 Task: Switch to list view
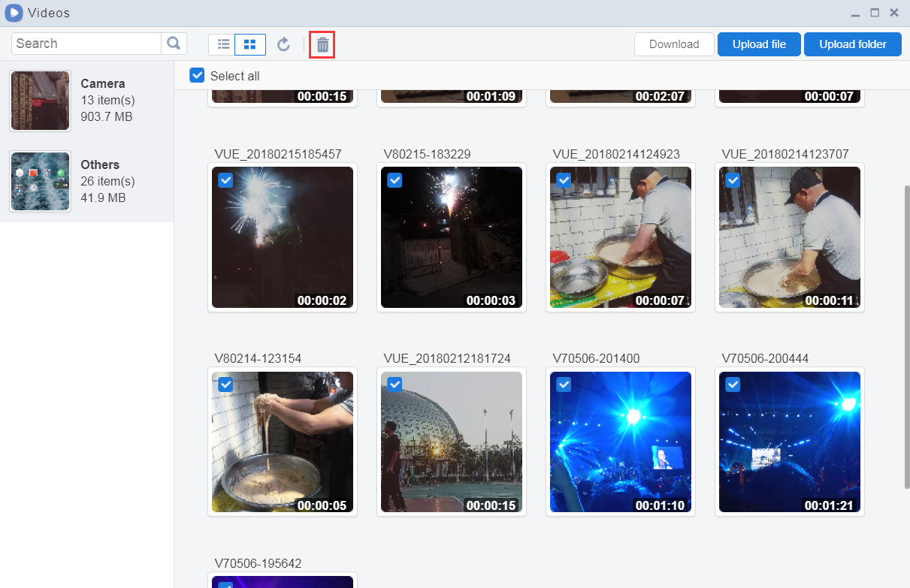pos(223,44)
